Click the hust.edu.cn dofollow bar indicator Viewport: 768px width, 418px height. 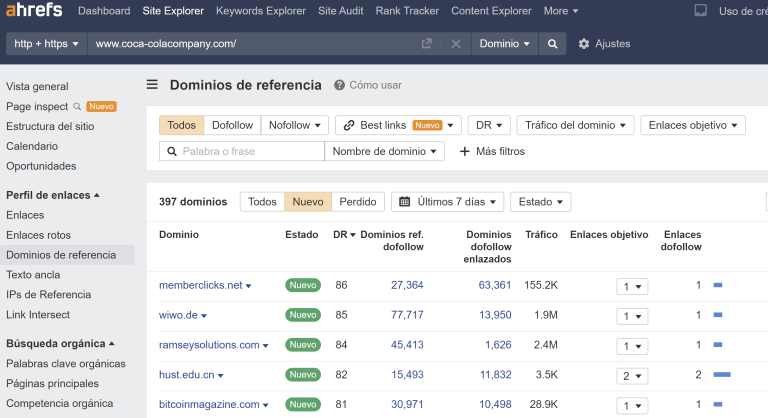point(722,375)
